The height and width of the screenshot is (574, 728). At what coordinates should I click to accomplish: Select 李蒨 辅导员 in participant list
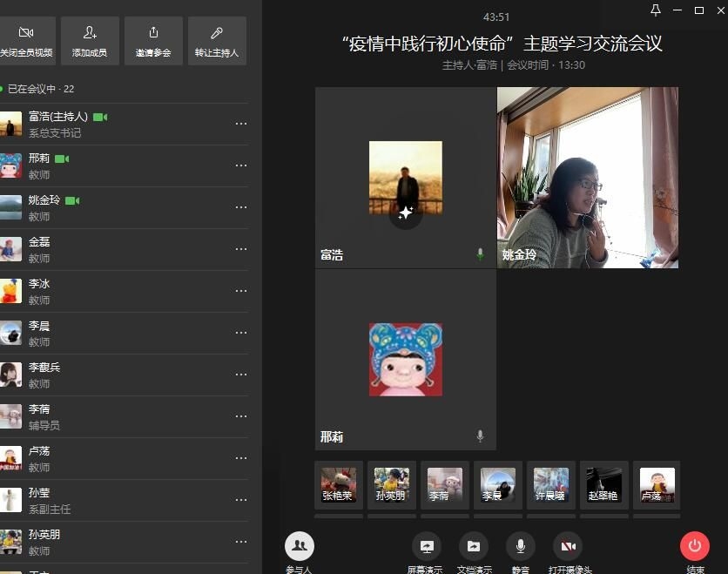(x=124, y=416)
